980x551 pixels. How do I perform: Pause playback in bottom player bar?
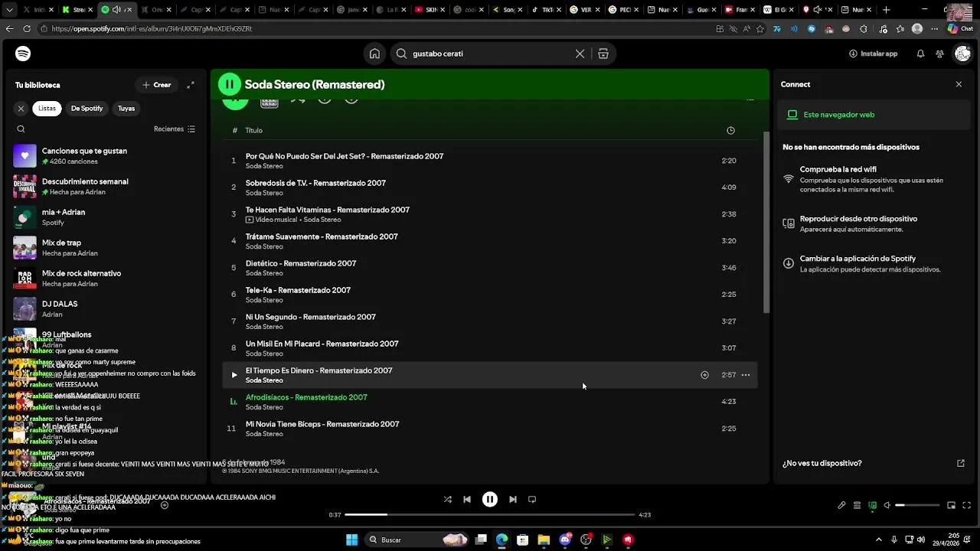point(490,499)
